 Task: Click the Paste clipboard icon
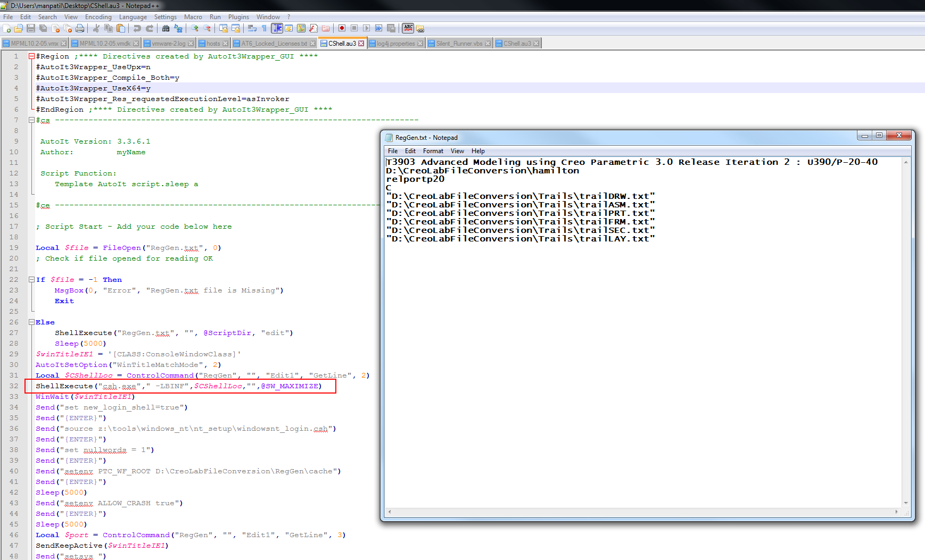coord(121,28)
